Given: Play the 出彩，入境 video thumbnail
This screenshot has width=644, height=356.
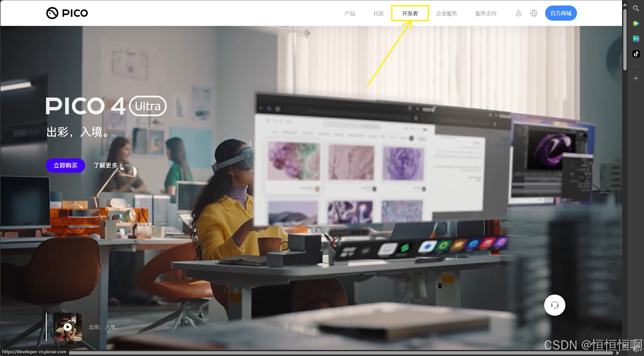Looking at the screenshot, I should coord(68,327).
